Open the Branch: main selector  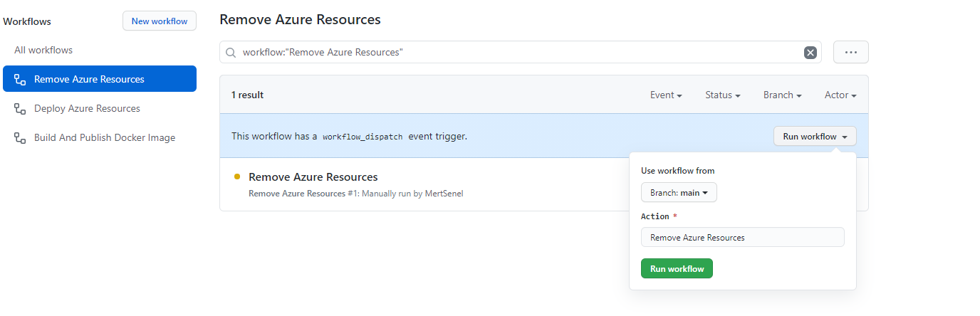point(679,192)
